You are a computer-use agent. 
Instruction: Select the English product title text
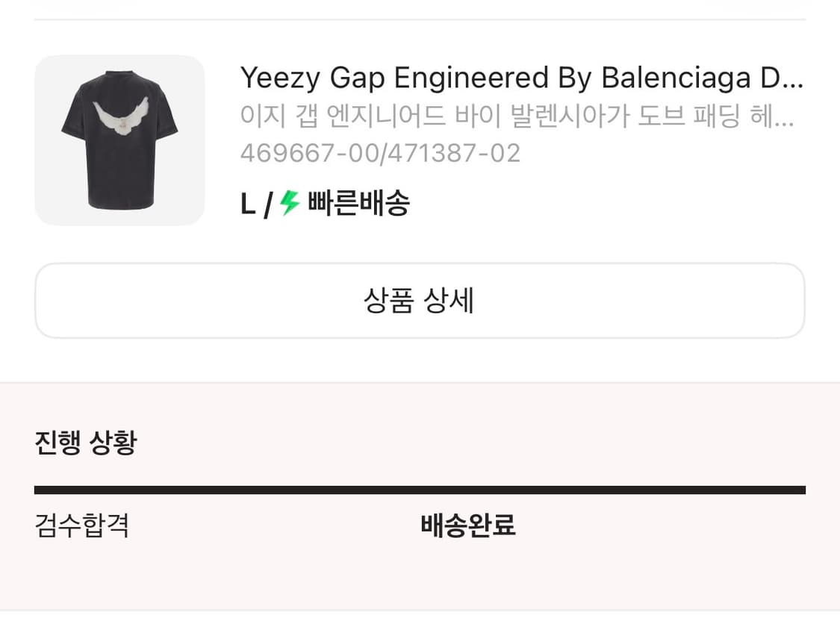523,77
